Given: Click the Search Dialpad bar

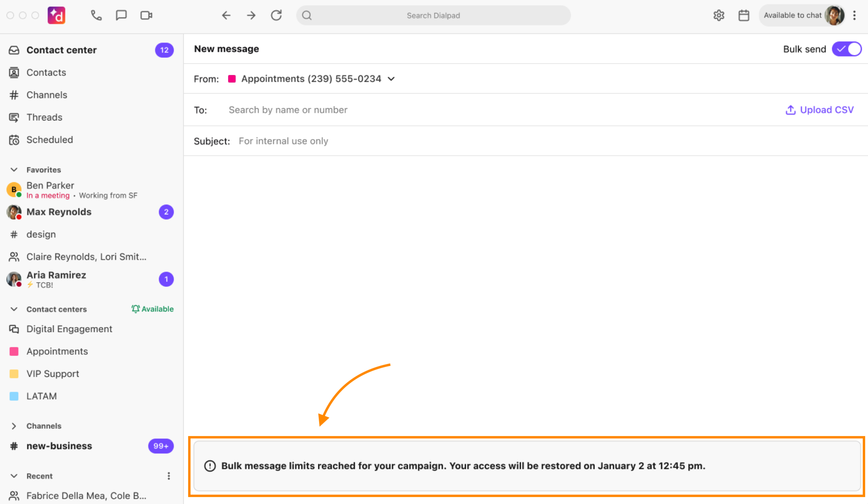Looking at the screenshot, I should [x=433, y=15].
